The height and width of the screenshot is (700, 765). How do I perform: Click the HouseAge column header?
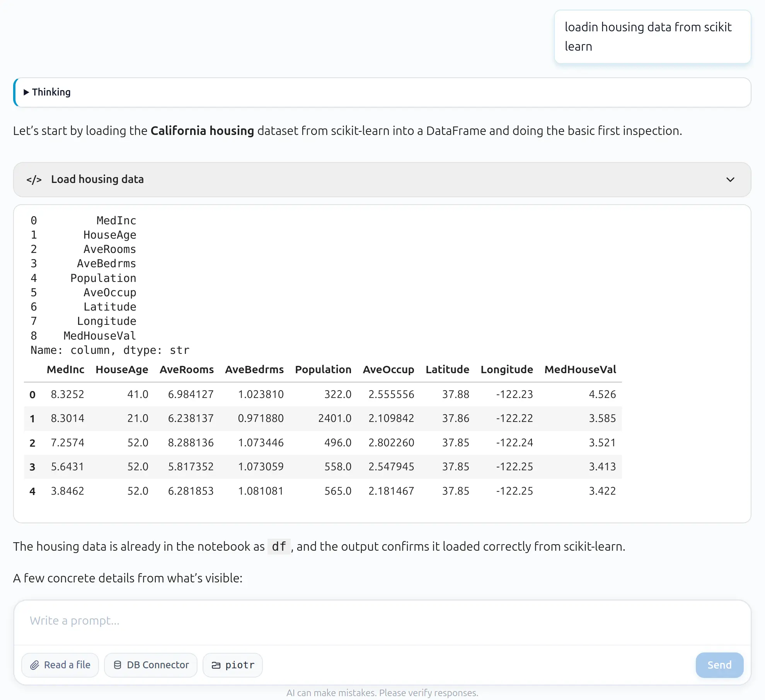click(122, 369)
